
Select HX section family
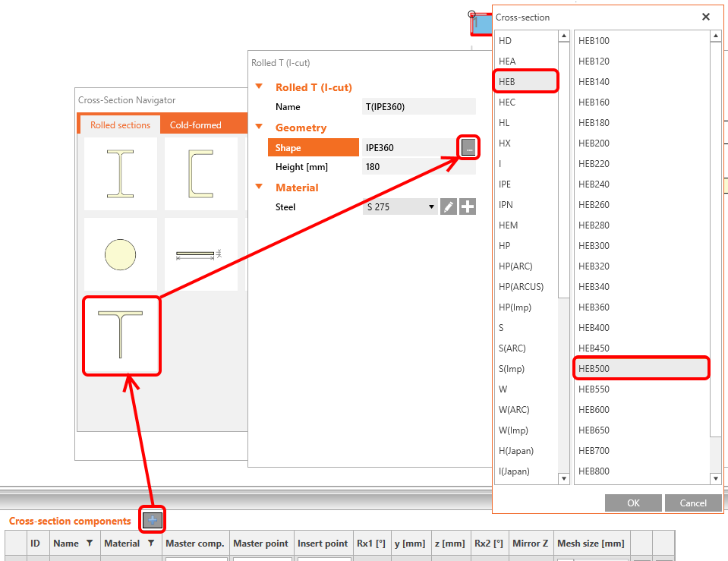click(x=526, y=143)
